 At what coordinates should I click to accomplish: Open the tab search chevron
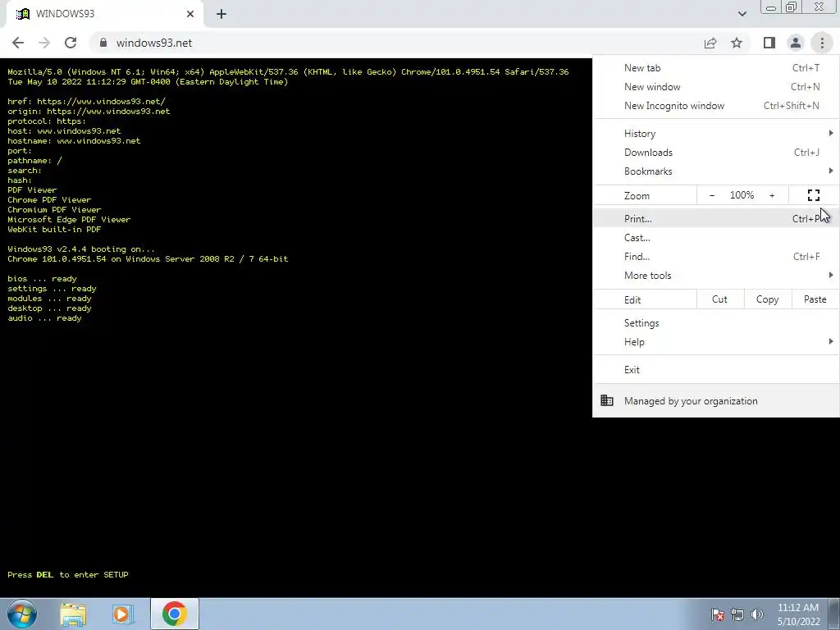click(x=742, y=14)
